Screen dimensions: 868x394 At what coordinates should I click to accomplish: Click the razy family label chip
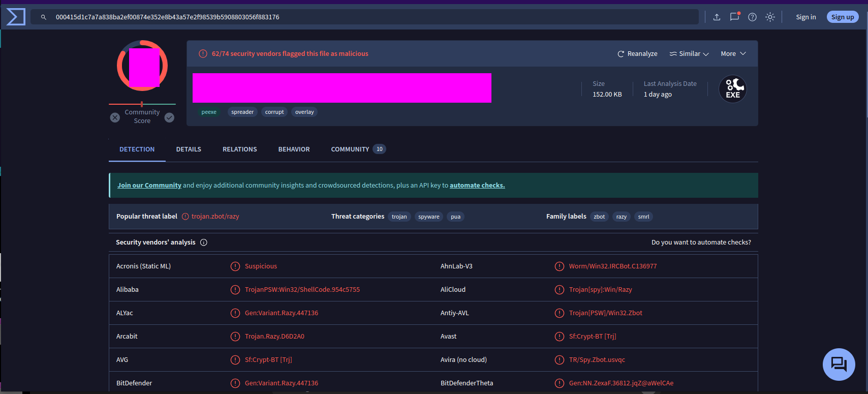(622, 217)
